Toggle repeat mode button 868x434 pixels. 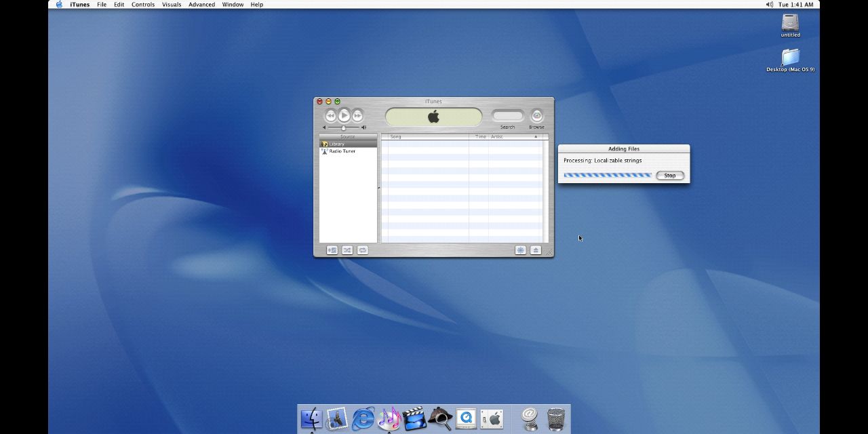[363, 250]
